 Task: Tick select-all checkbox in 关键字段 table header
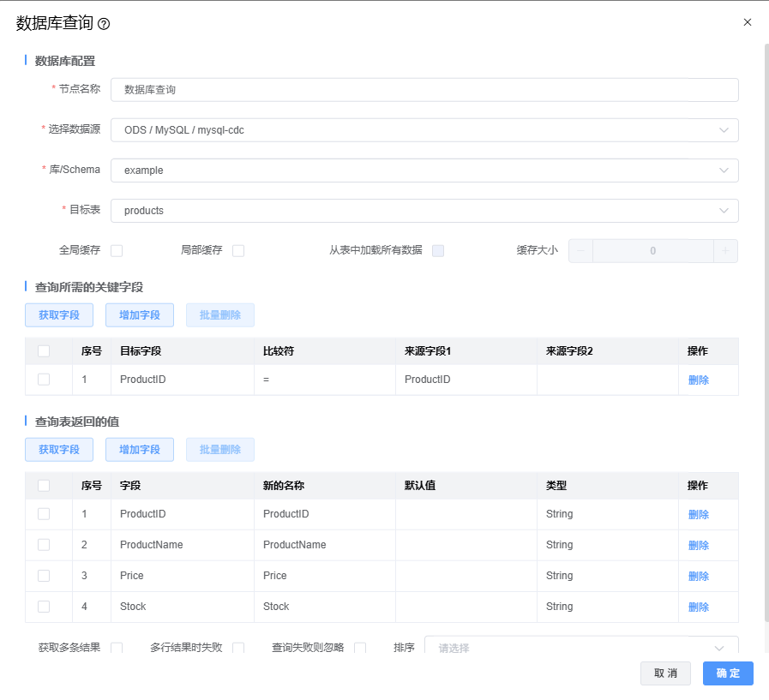point(44,350)
